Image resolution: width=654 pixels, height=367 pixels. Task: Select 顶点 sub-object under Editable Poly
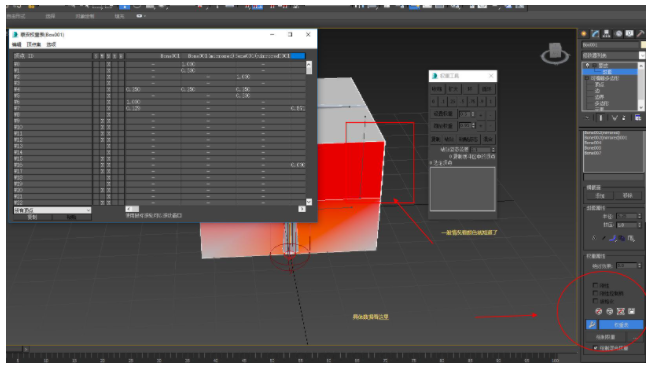(599, 84)
